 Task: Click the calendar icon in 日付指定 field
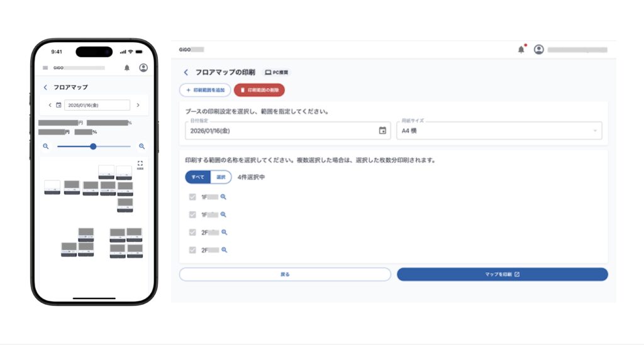pos(382,131)
